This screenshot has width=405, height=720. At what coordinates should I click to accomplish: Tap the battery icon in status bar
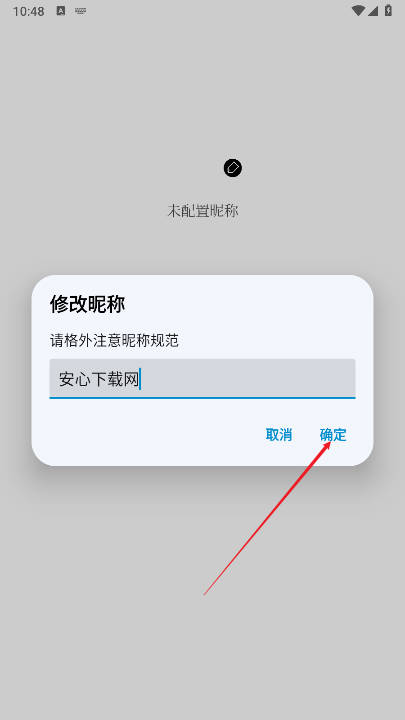[x=388, y=11]
